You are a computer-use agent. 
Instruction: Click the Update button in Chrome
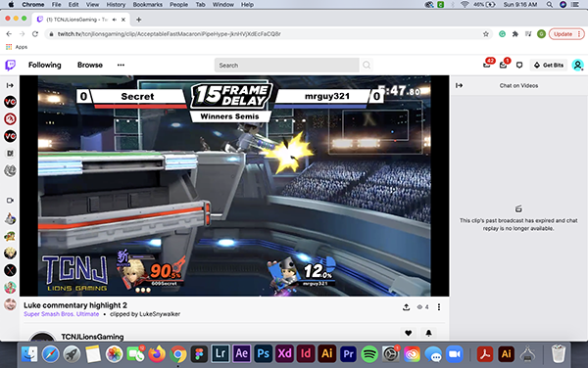[x=566, y=34]
